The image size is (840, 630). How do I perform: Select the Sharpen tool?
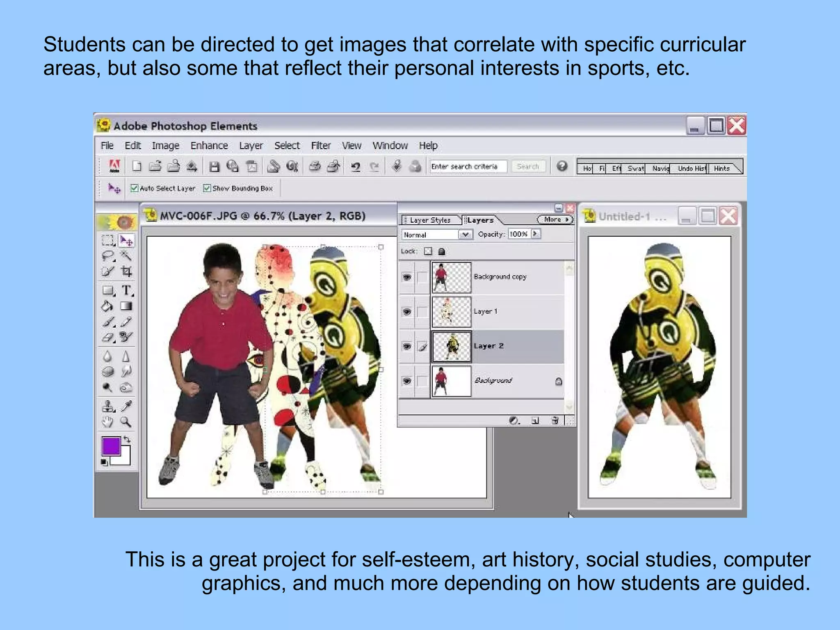click(126, 356)
